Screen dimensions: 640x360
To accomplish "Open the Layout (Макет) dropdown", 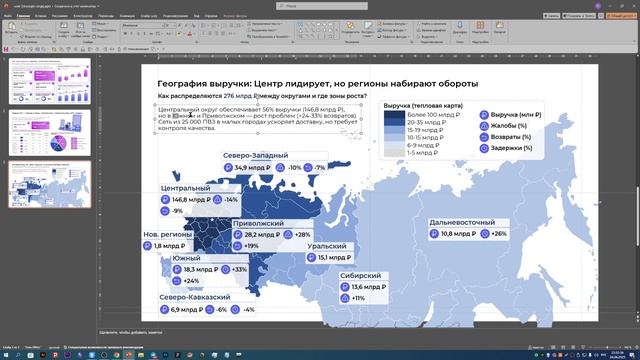I will [100, 24].
